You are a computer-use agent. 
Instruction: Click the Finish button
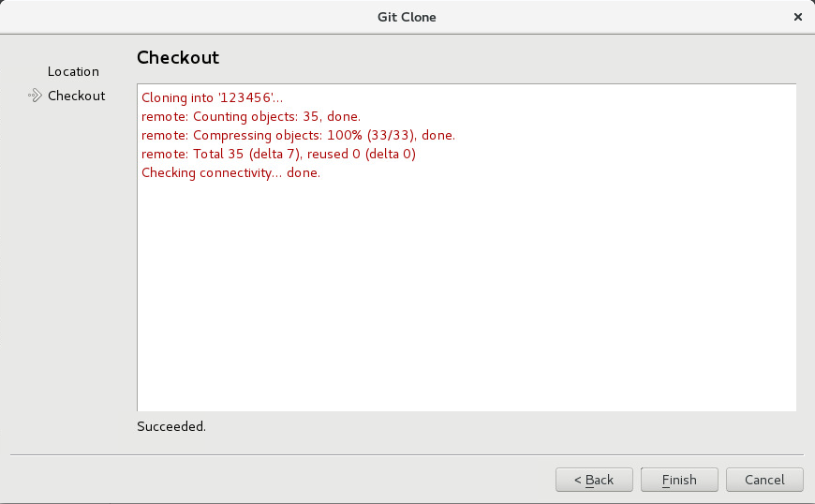679,480
